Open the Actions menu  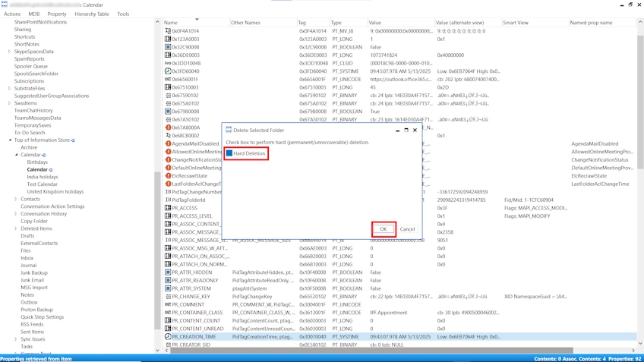pos(12,14)
